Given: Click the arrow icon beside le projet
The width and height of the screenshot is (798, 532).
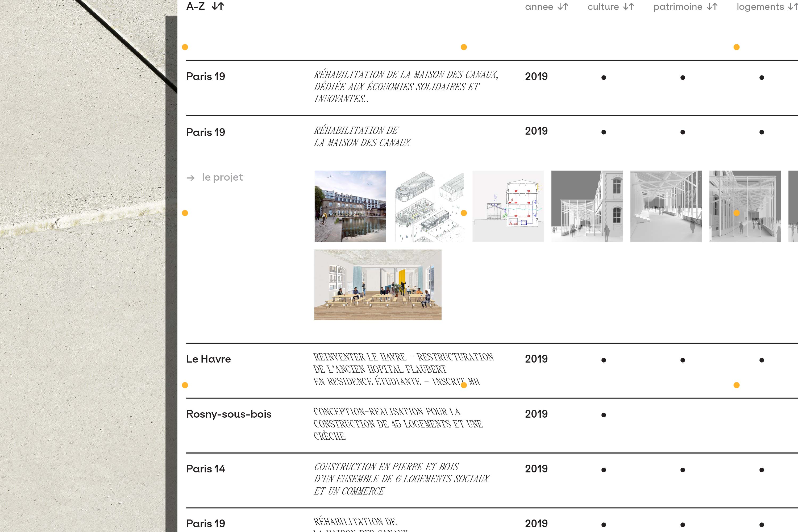Looking at the screenshot, I should pyautogui.click(x=191, y=177).
